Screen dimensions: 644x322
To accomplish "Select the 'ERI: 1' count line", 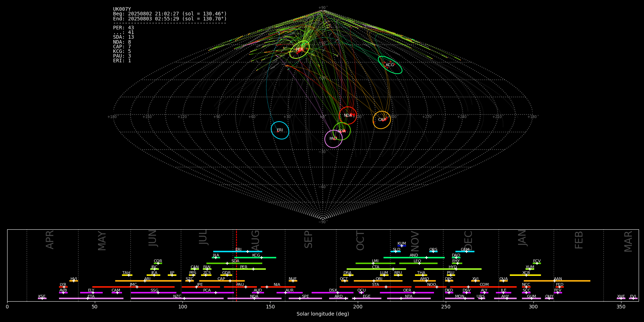I will [x=122, y=60].
